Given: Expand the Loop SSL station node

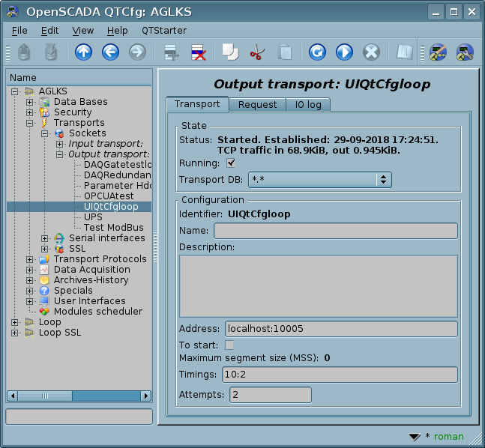Looking at the screenshot, I should click(14, 333).
